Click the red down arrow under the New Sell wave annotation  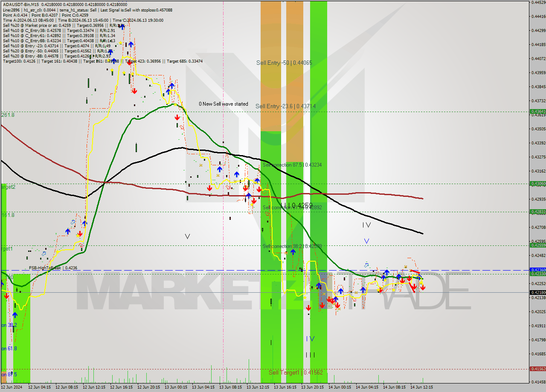tap(177, 117)
